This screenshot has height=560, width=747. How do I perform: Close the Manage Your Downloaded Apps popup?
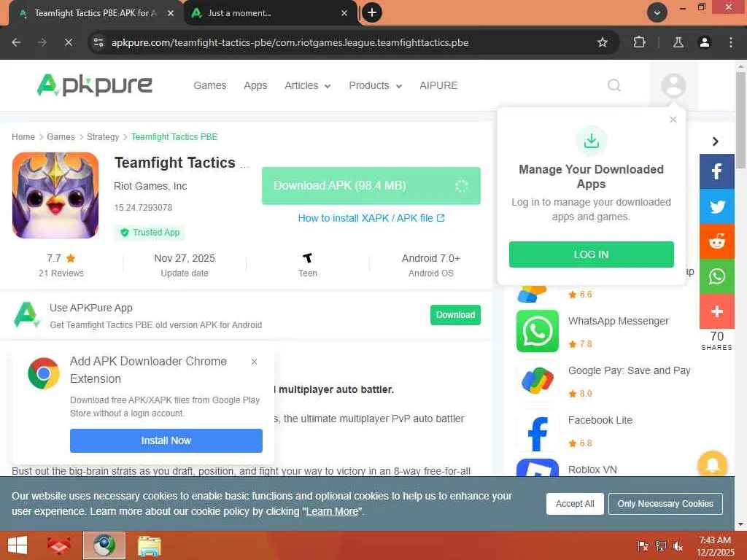tap(673, 120)
